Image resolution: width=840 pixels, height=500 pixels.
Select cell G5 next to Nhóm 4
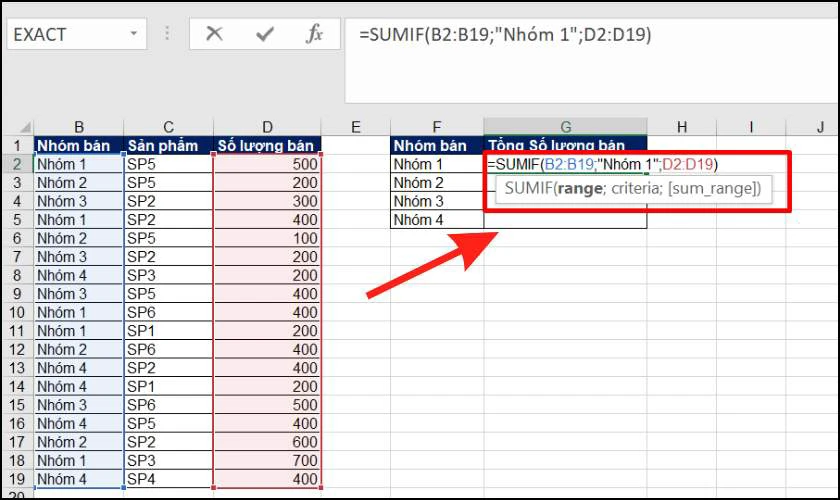tap(565, 220)
